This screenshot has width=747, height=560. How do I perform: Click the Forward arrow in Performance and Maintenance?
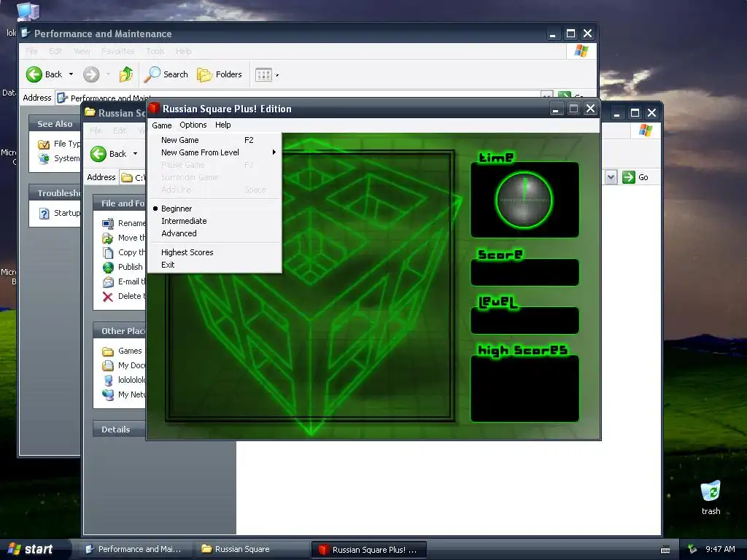[x=91, y=74]
